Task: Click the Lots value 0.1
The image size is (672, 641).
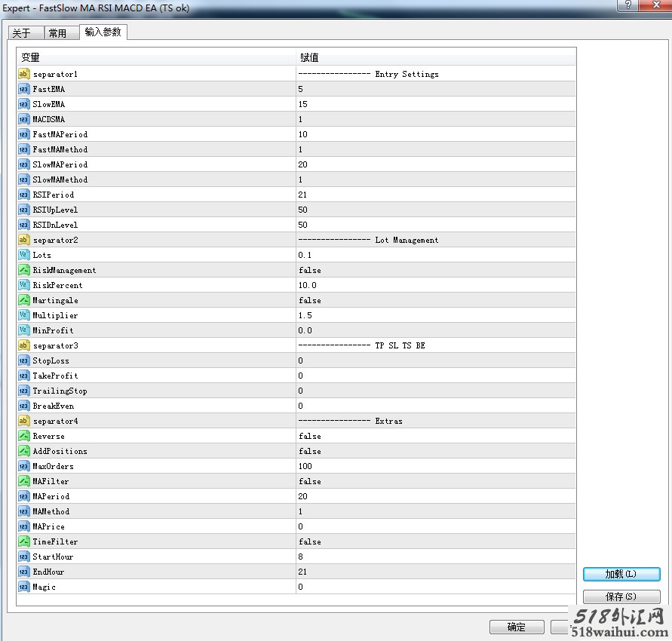Action: 305,255
